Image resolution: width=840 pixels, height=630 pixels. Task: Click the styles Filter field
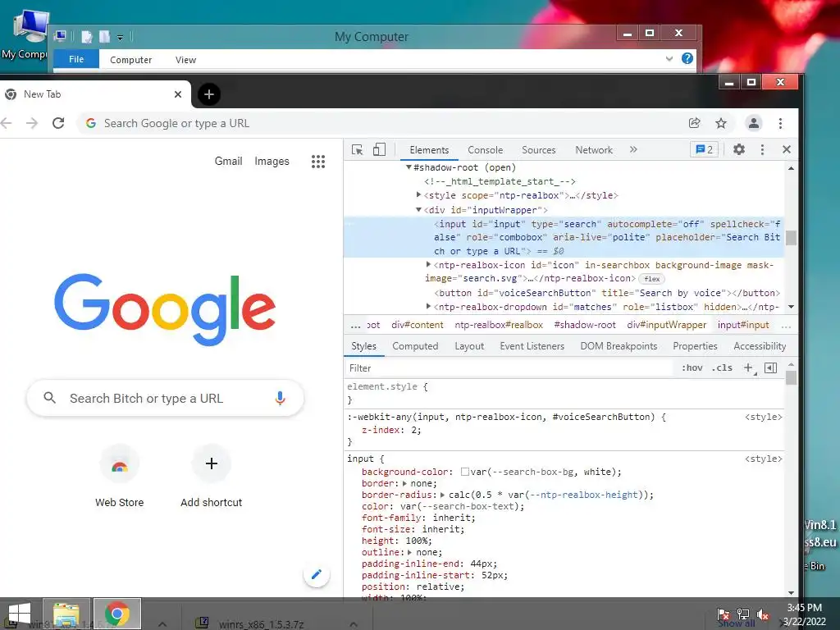tap(509, 368)
